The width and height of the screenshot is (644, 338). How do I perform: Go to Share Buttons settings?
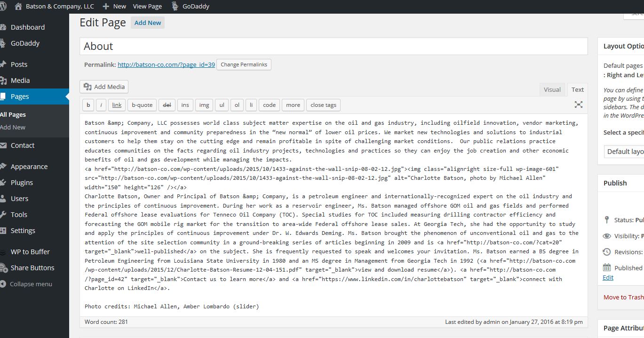pyautogui.click(x=32, y=268)
